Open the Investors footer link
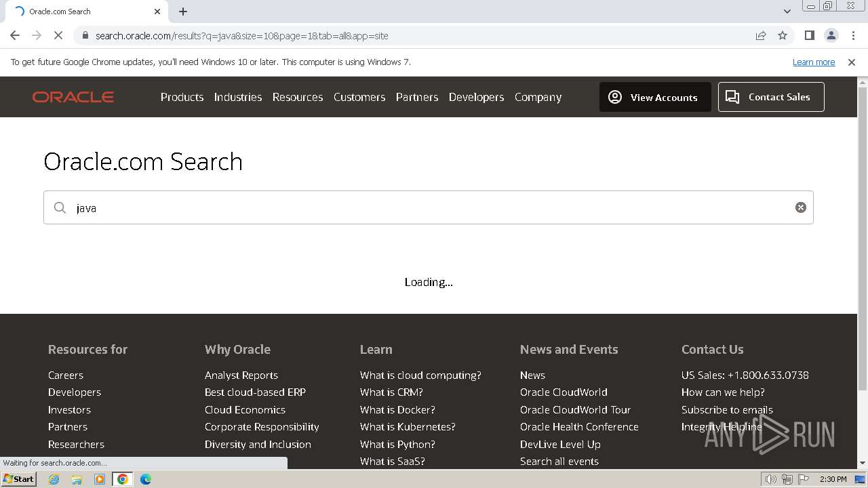Viewport: 868px width, 488px height. click(69, 409)
